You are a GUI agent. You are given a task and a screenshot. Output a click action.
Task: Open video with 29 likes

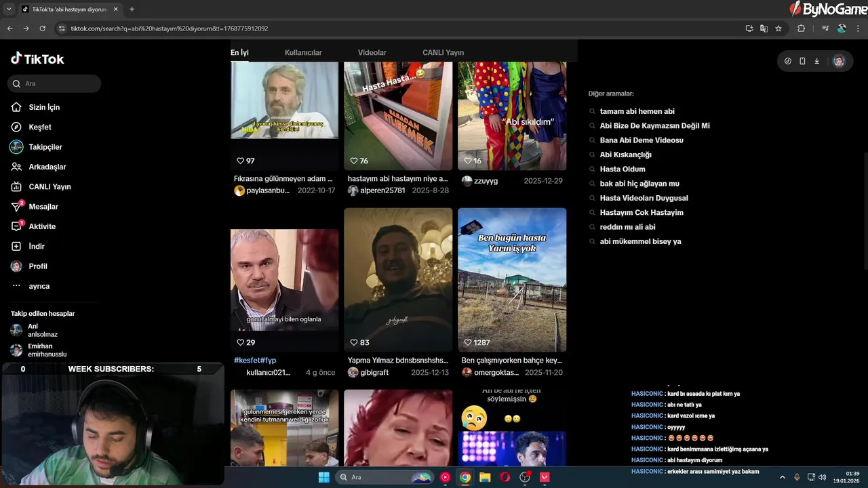[284, 280]
